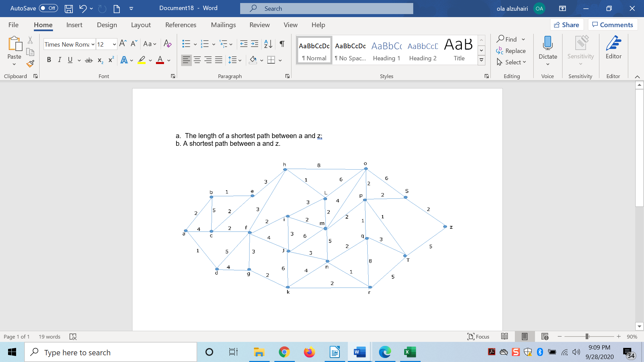Apply Italic formatting
Screen dimensions: 644x362
coord(59,60)
